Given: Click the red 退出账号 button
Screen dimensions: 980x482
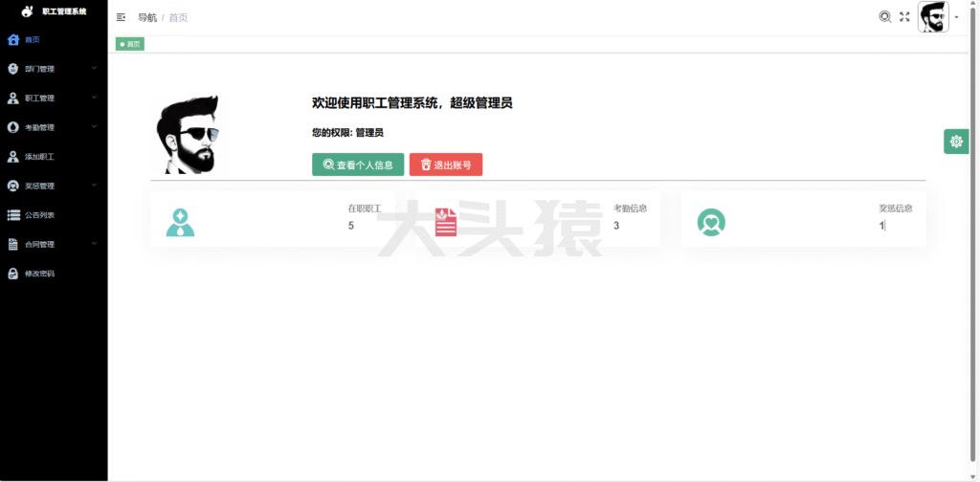Looking at the screenshot, I should pos(446,164).
